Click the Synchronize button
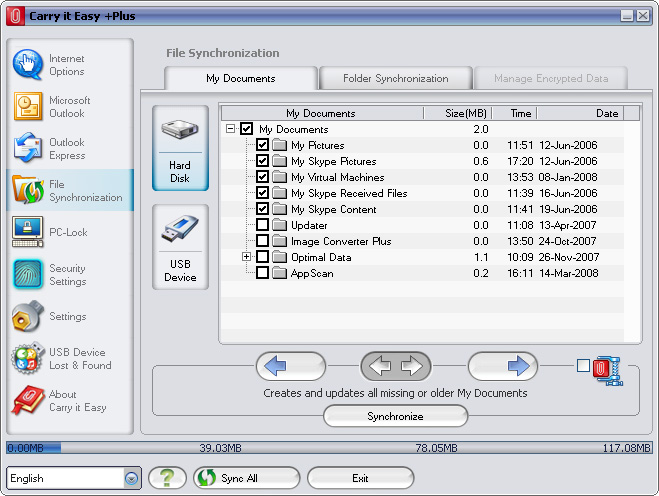 [395, 416]
